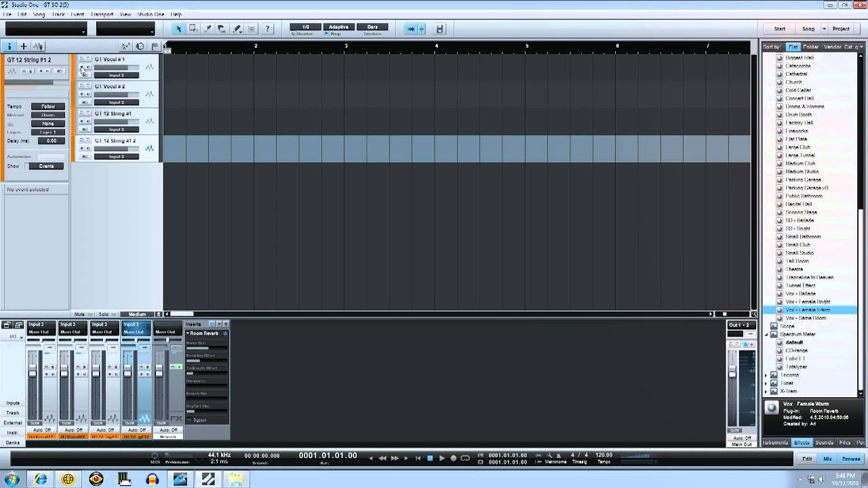Start playback with the play button
Screen dimensions: 868x488
[441, 458]
